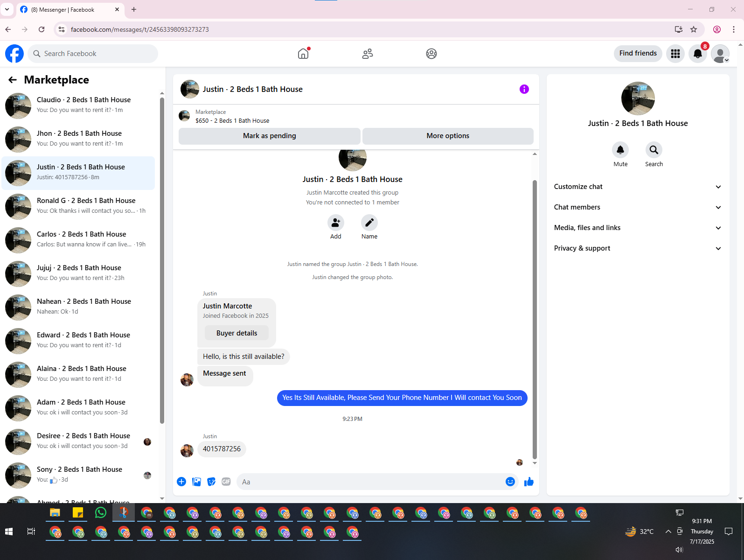This screenshot has height=560, width=744.
Task: Open the Sony conversation
Action: (x=78, y=476)
